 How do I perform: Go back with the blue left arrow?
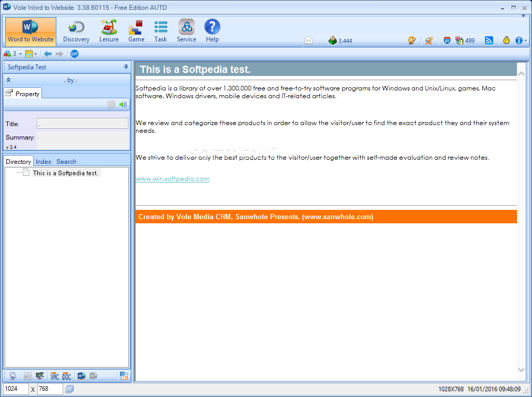click(48, 54)
